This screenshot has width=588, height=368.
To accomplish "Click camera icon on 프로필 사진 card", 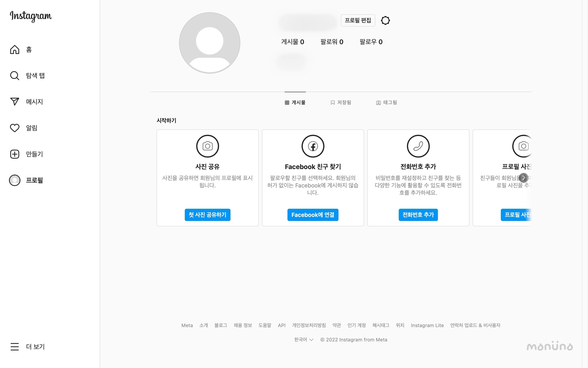I will pos(522,146).
